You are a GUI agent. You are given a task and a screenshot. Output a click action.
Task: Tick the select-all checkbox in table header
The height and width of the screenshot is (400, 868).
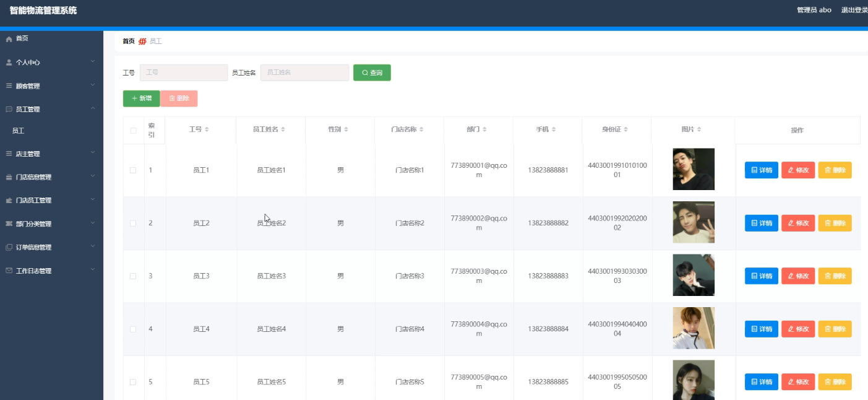tap(133, 131)
